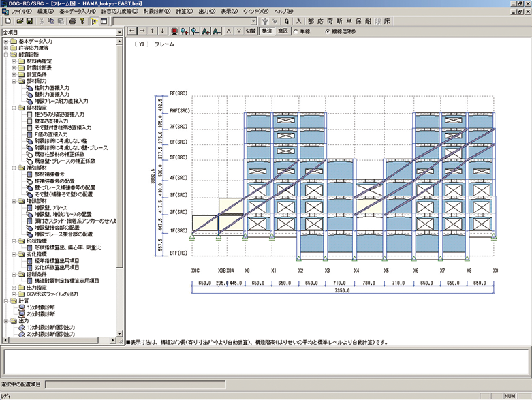Toggle the tree panel display icon
Image resolution: width=532 pixels, height=400 pixels.
pyautogui.click(x=94, y=21)
